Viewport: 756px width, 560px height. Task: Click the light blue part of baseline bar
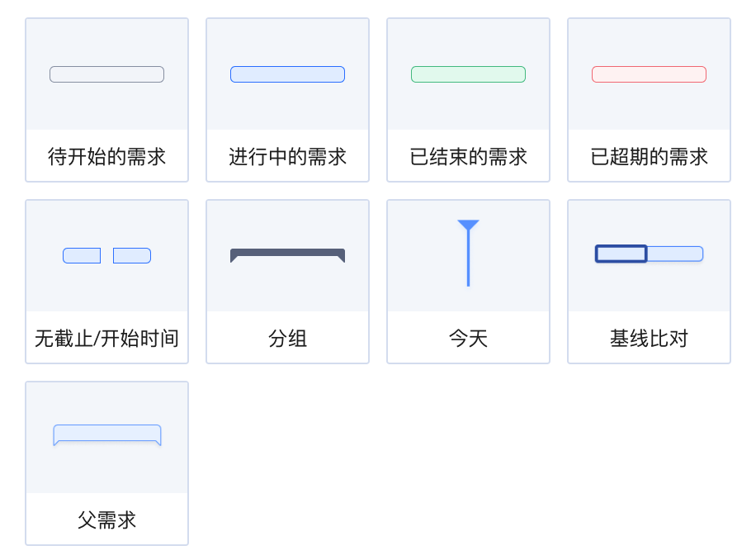[x=675, y=254]
